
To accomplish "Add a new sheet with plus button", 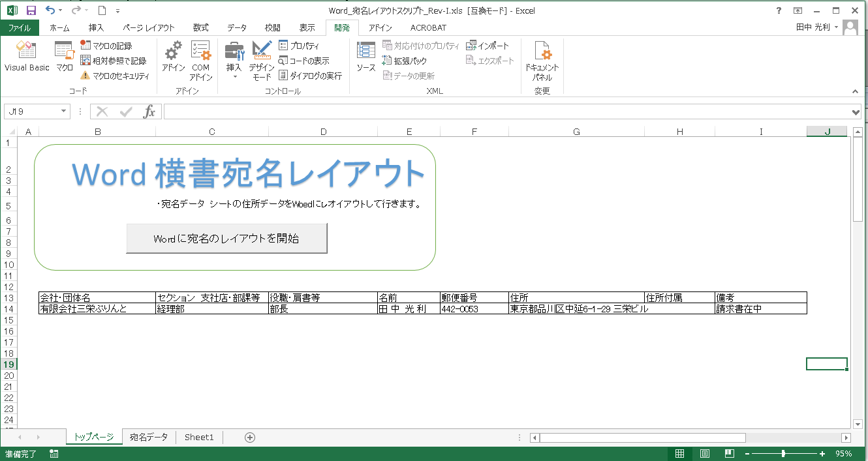I will (249, 438).
